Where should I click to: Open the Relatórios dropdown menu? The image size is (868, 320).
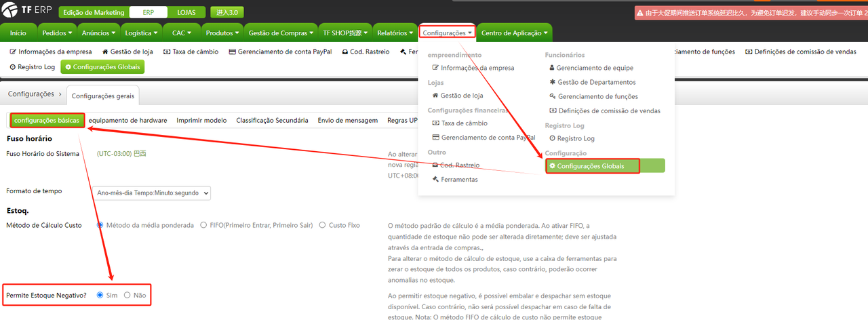pyautogui.click(x=395, y=33)
